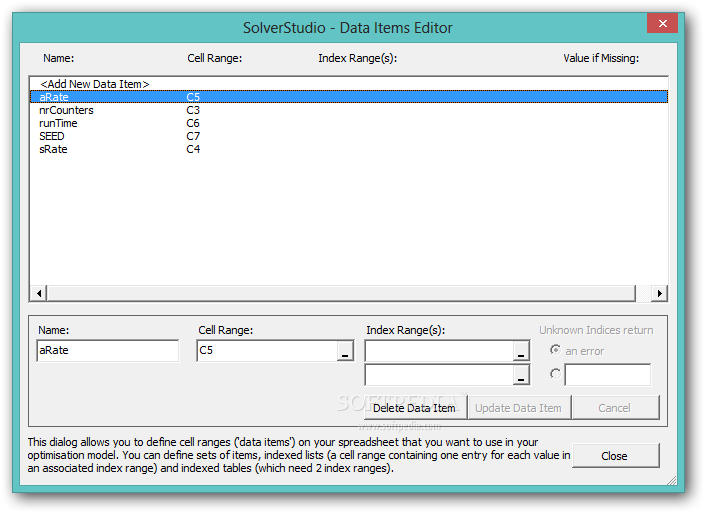Screen dimensions: 705x513
Task: Click the Index Range(s) column header
Action: [357, 58]
